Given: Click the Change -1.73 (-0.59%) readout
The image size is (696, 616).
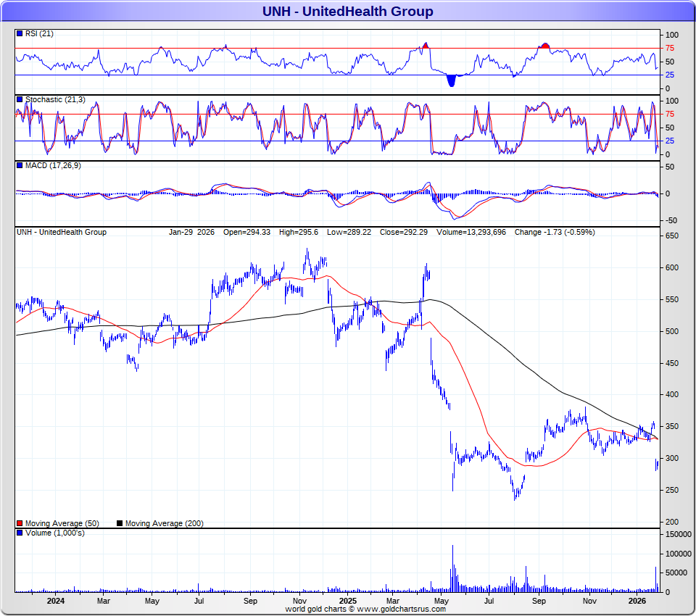Looking at the screenshot, I should pos(555,232).
